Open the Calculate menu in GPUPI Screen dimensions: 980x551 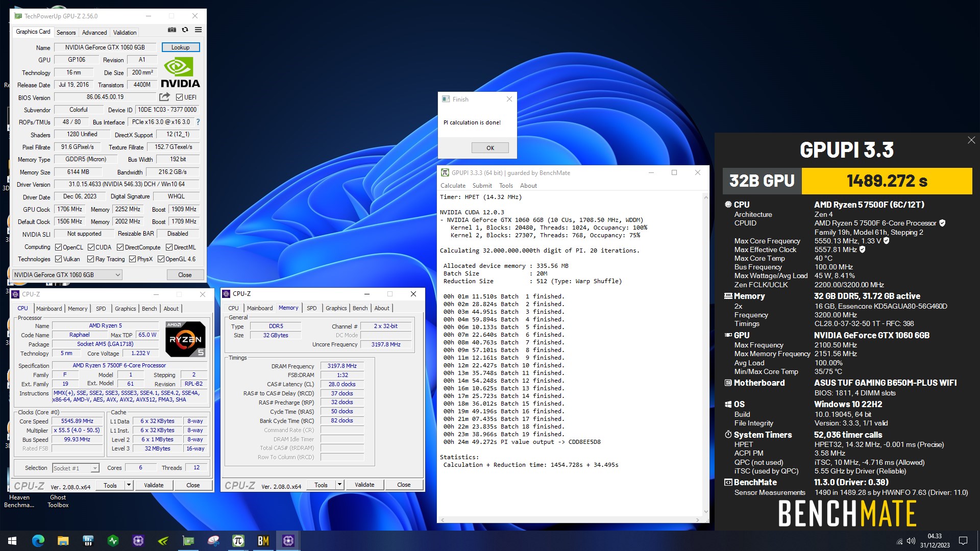[453, 186]
